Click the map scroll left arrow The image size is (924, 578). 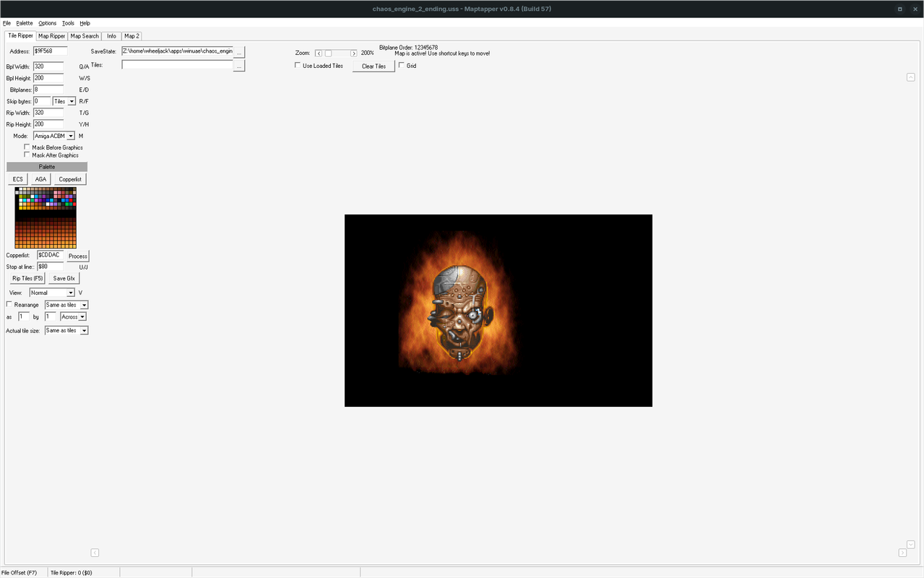(95, 553)
